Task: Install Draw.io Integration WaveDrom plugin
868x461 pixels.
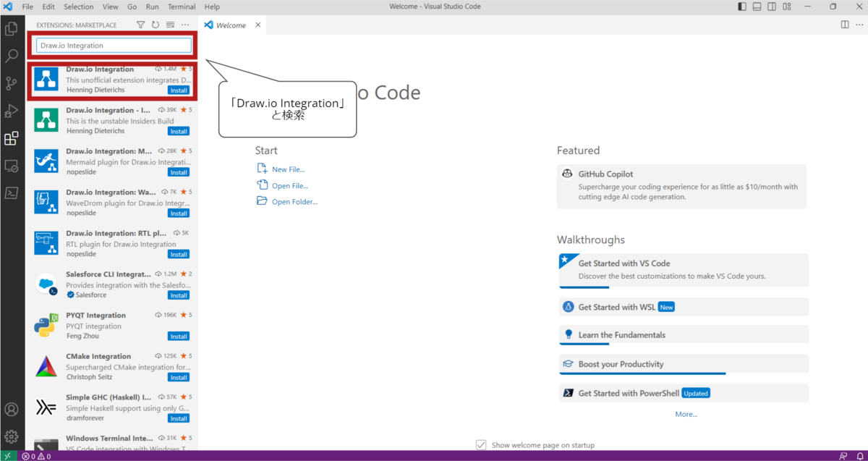Action: pos(179,213)
